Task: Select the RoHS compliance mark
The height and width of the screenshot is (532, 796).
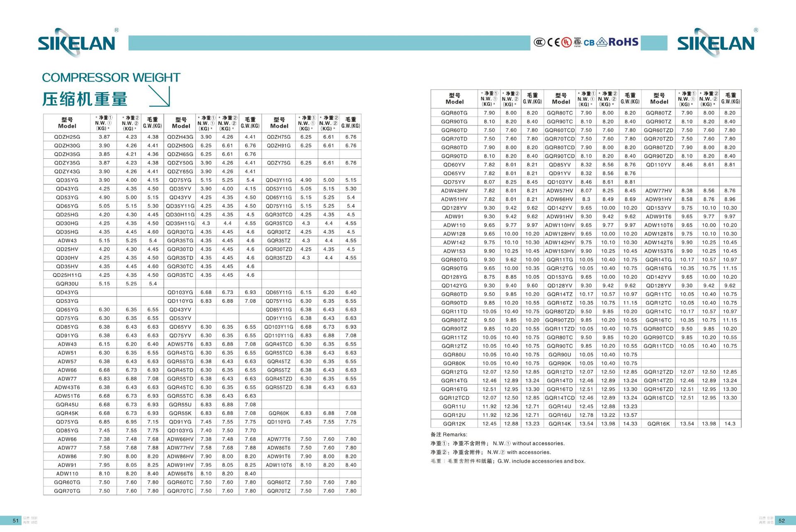Action: point(624,42)
